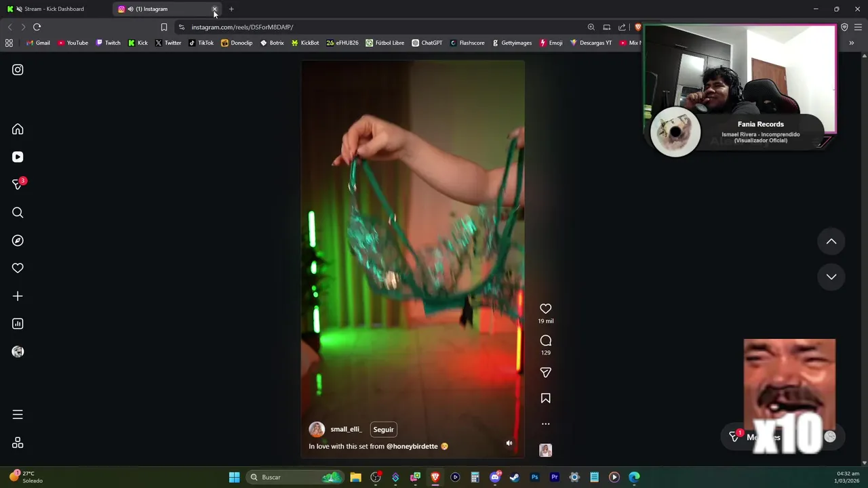The image size is (868, 488).
Task: Open Twitch bookmark
Action: (108, 43)
